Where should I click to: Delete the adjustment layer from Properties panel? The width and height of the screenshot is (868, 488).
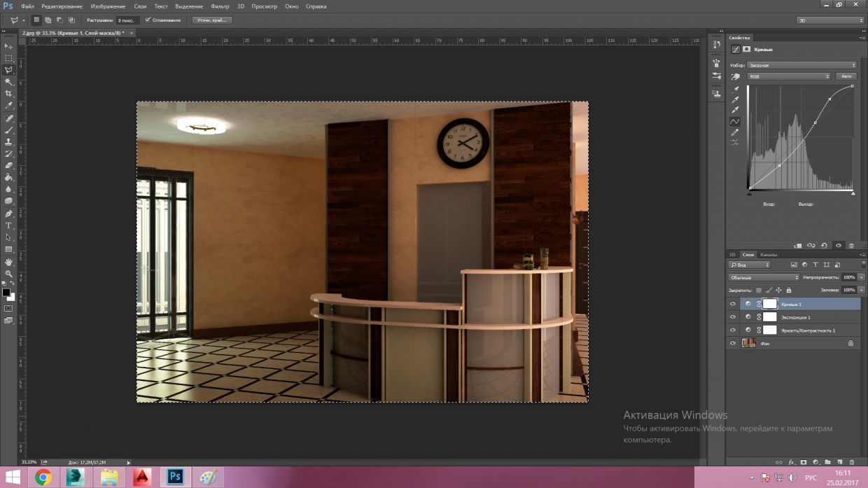pos(851,246)
